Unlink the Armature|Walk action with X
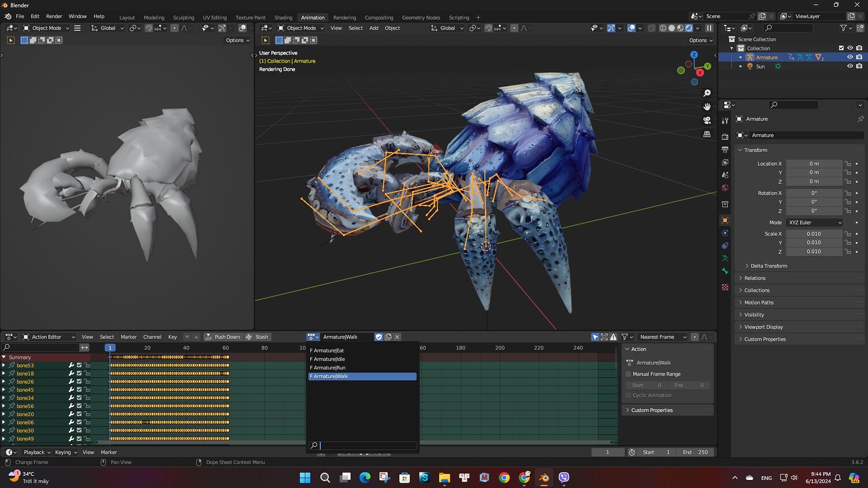This screenshot has width=868, height=488. click(x=397, y=337)
